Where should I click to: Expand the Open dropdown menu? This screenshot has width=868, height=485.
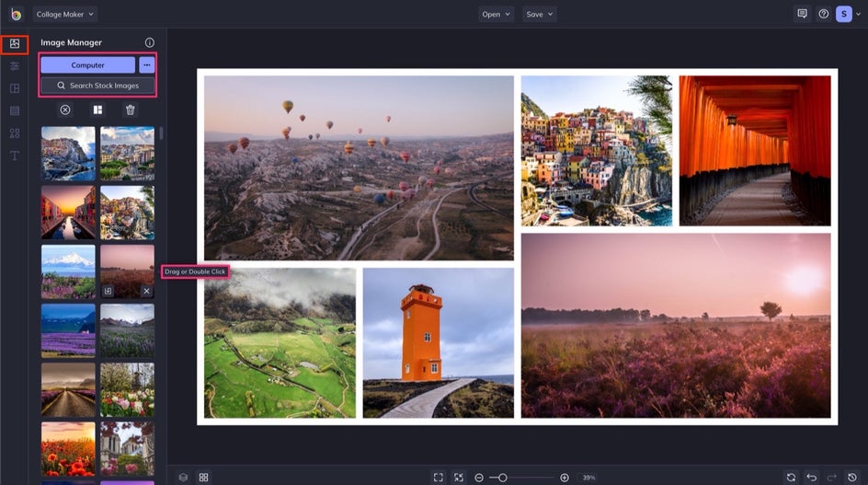click(496, 14)
